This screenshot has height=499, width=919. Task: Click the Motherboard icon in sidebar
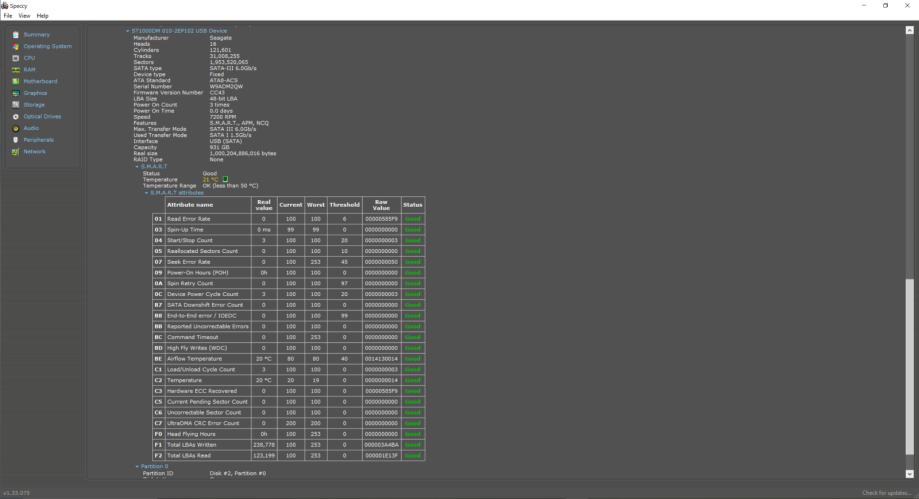pos(16,82)
